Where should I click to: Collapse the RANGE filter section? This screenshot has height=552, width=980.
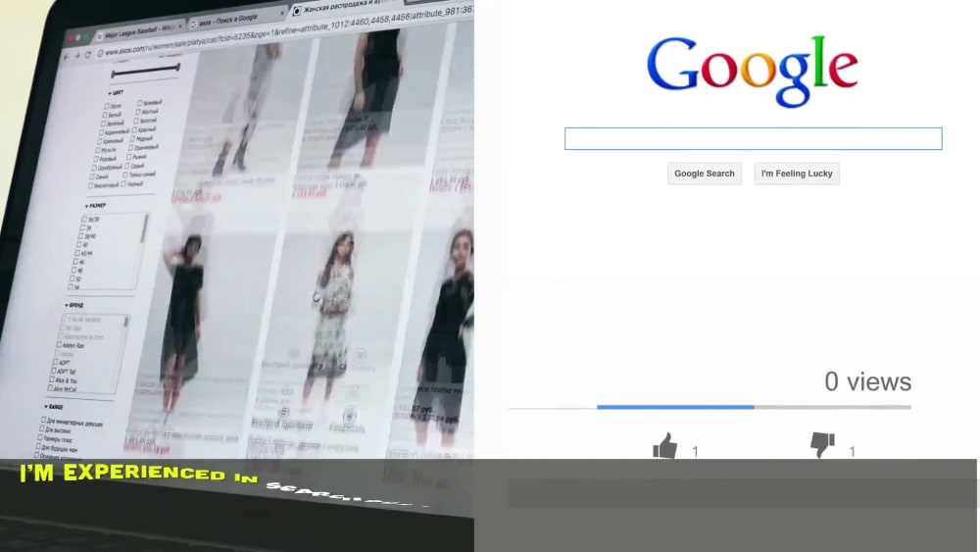tap(53, 406)
